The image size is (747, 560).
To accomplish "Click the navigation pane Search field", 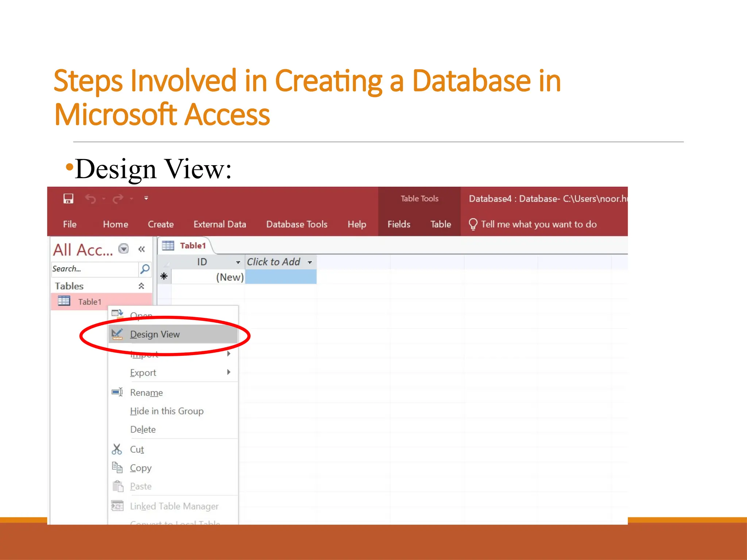I will [95, 269].
